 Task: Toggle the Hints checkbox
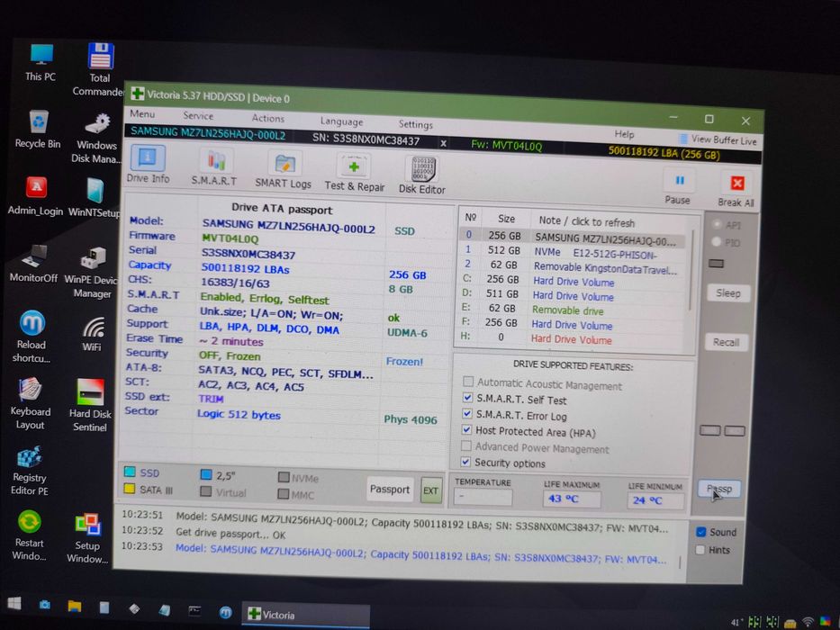pos(700,550)
